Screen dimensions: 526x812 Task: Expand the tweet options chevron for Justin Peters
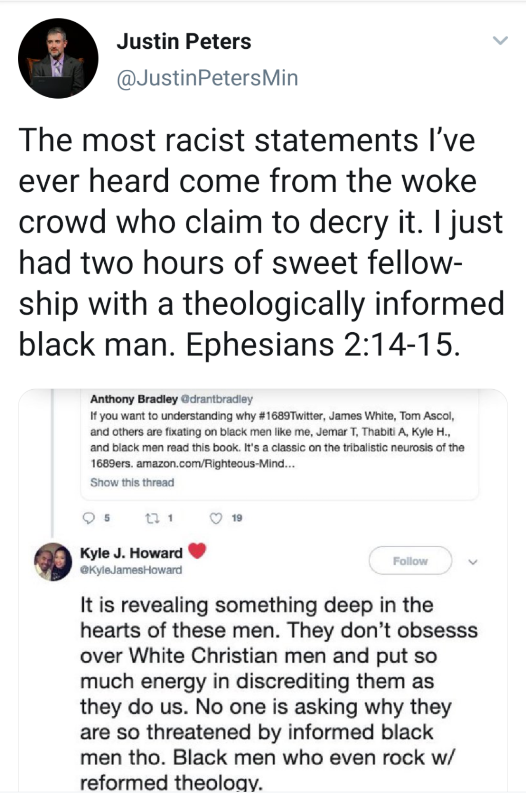[500, 40]
